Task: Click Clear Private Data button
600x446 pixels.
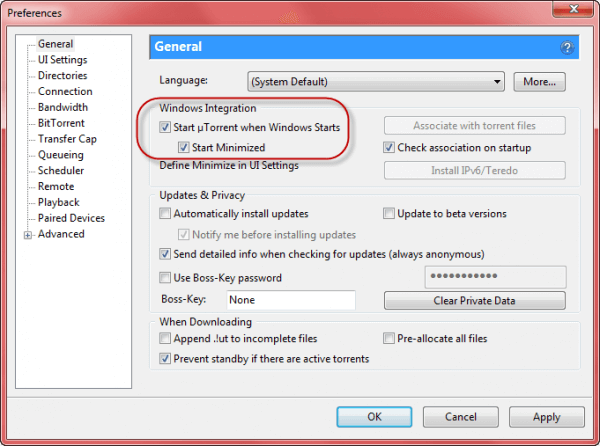Action: pyautogui.click(x=474, y=301)
